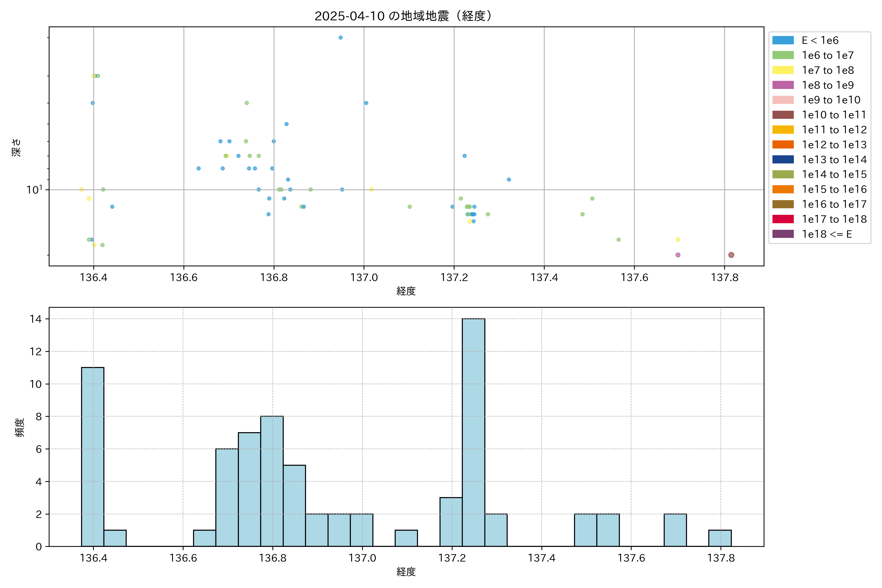Click the purple 1e18 <= E swatch
The image size is (882, 588).
coord(783,234)
